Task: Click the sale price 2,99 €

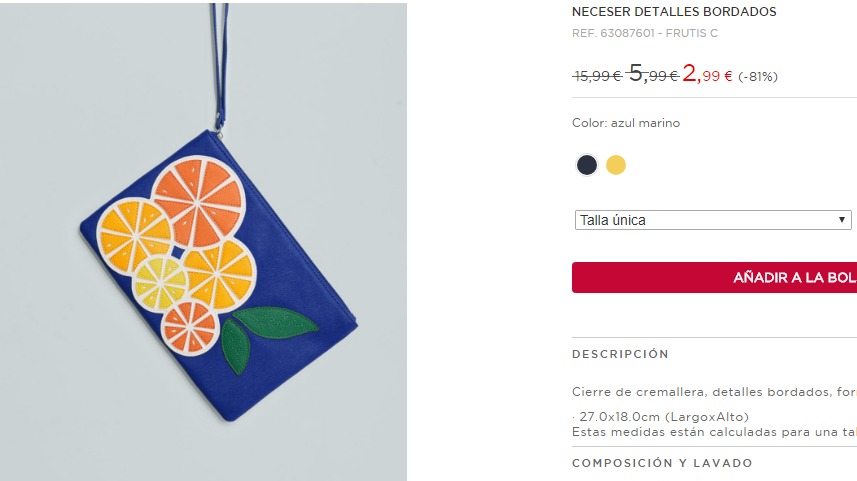Action: coord(707,74)
